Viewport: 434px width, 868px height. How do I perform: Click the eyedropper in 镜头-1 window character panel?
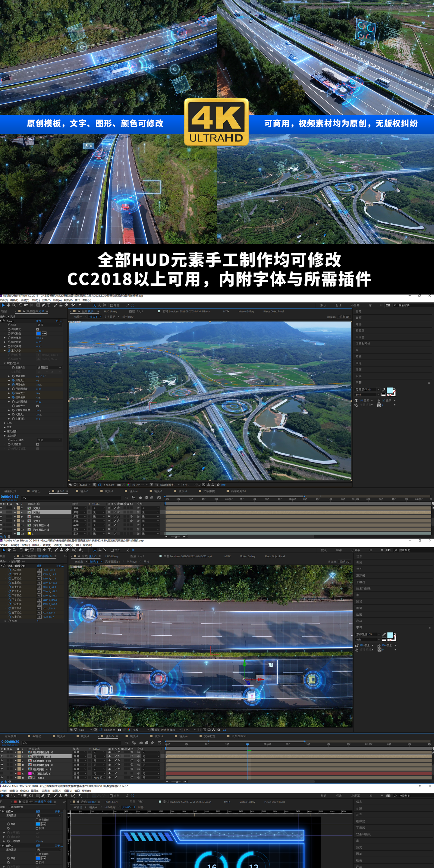384,390
